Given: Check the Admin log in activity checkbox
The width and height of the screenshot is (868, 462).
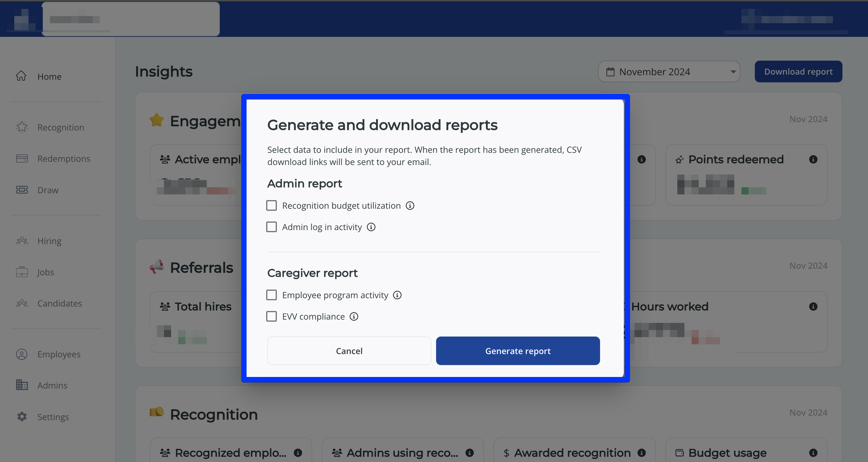Looking at the screenshot, I should tap(272, 227).
